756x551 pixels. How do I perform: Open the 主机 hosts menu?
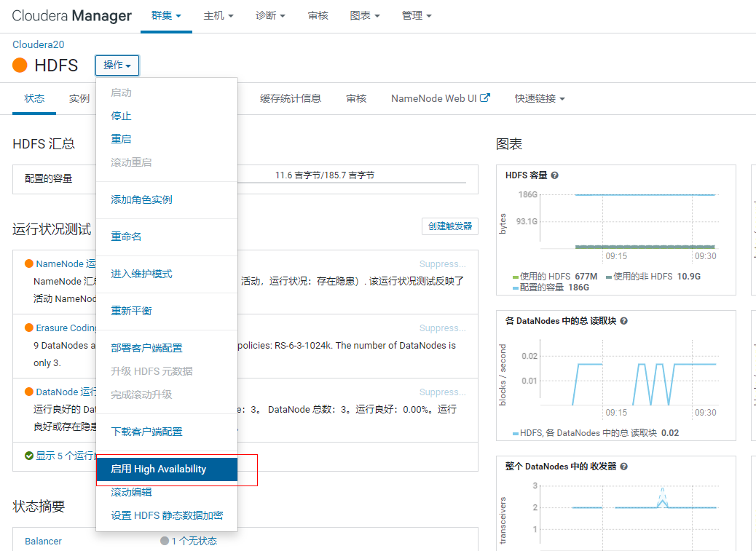coord(218,16)
